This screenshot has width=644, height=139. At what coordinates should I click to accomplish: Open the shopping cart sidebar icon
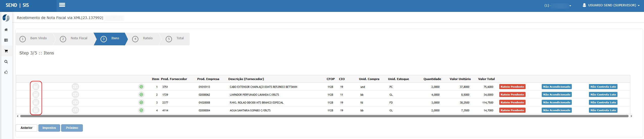6,51
